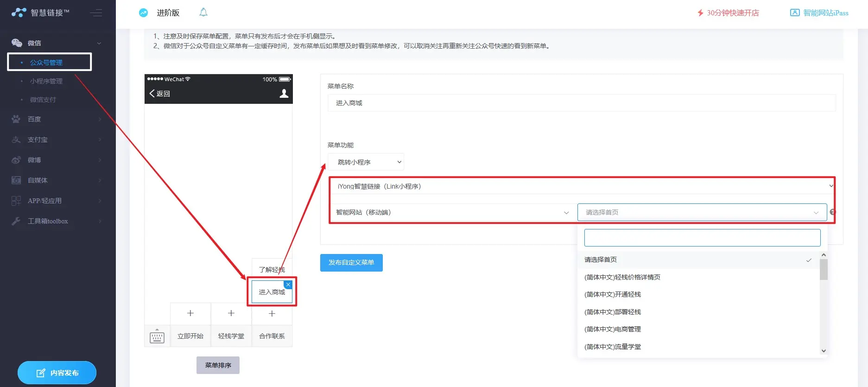Viewport: 868px width, 387px height.
Task: Collapse the sidebar with hamburger icon
Action: 96,13
